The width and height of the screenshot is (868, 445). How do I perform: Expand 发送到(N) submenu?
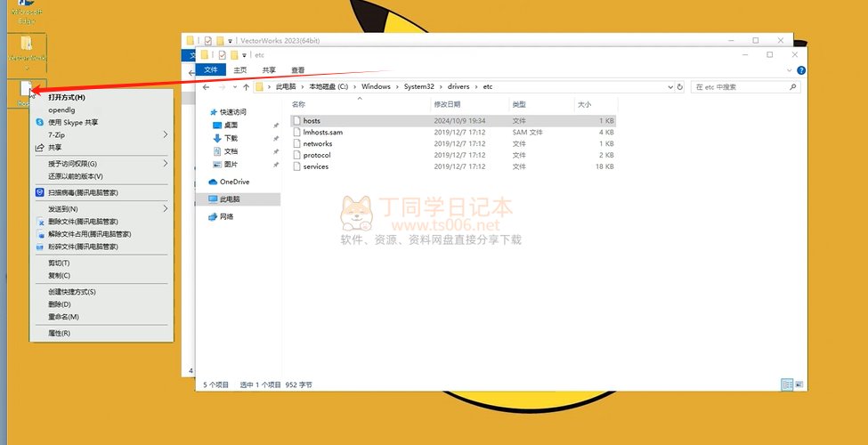click(x=101, y=209)
